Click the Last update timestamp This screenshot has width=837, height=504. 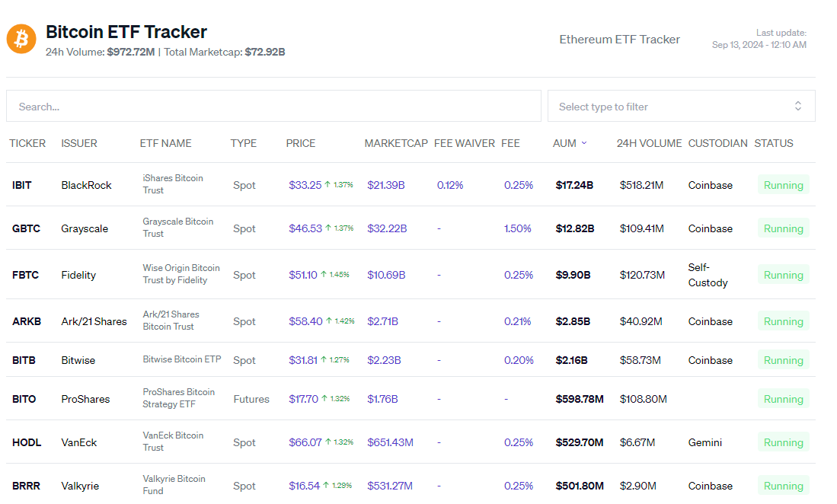coord(759,39)
